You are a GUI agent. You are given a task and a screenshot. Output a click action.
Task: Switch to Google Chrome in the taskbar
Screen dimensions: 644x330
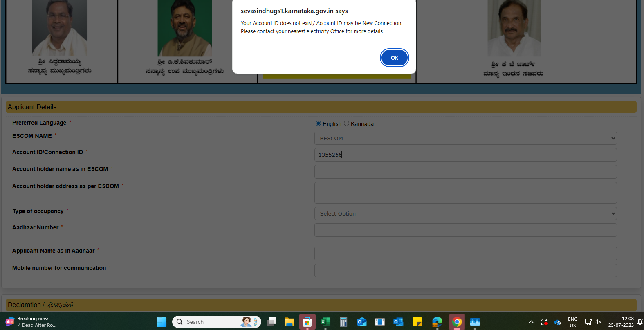[457, 322]
